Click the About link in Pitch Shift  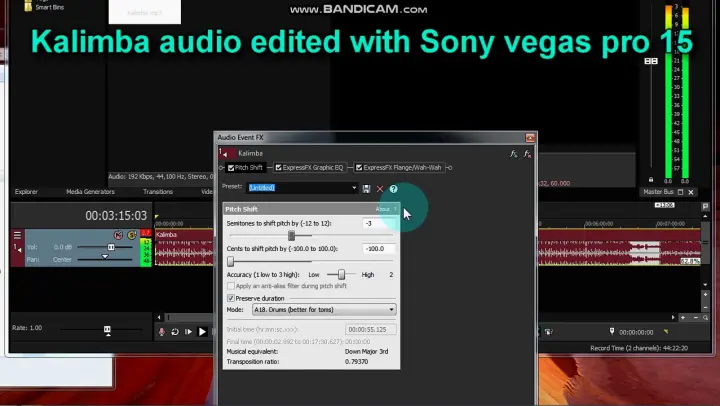point(382,209)
